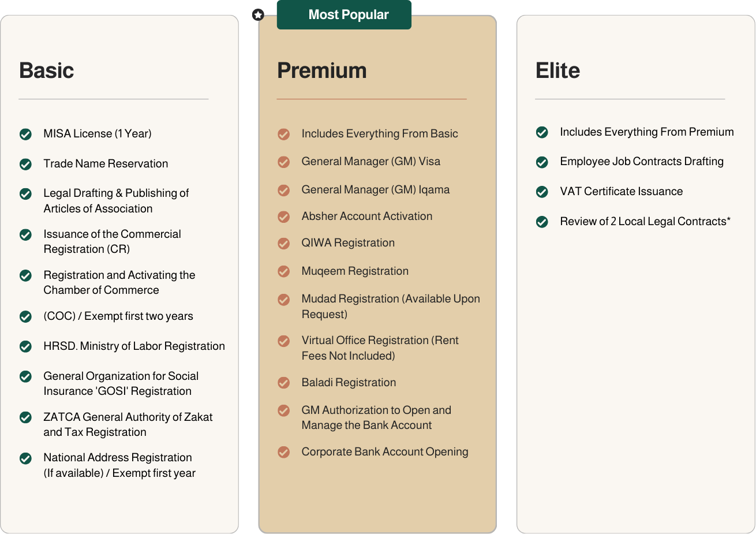Click Includes Everything From Premium text
This screenshot has width=756, height=534.
[x=647, y=132]
